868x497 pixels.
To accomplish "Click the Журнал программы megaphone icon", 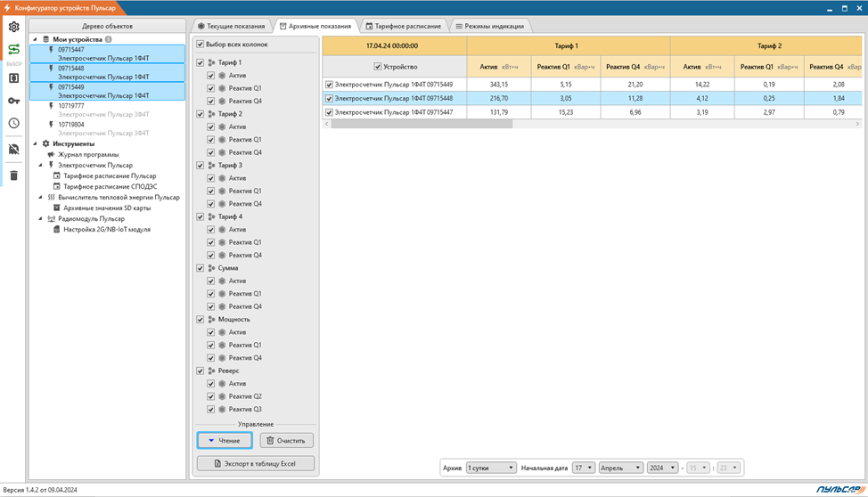I will click(51, 154).
